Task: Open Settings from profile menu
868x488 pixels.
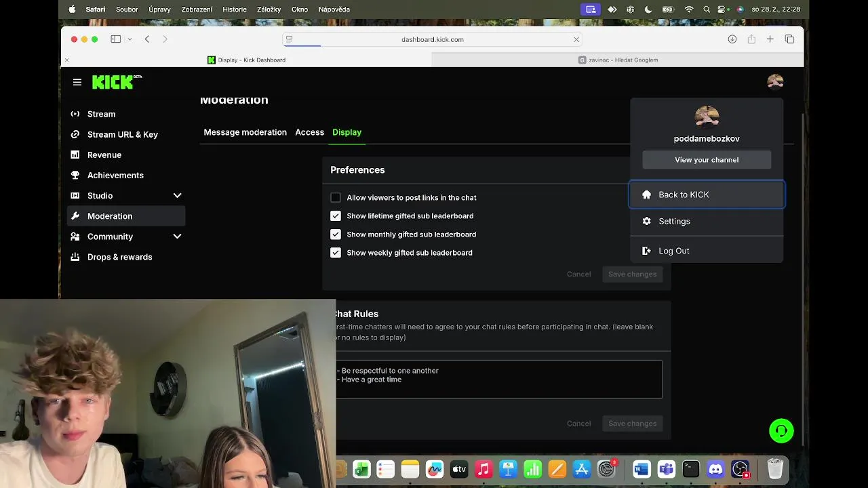Action: point(707,221)
